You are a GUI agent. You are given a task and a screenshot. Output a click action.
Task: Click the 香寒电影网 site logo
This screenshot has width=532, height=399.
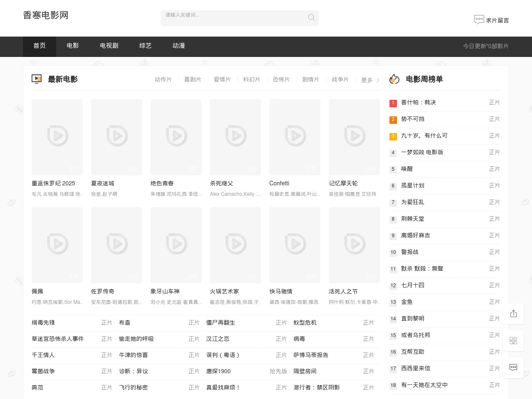pyautogui.click(x=46, y=15)
